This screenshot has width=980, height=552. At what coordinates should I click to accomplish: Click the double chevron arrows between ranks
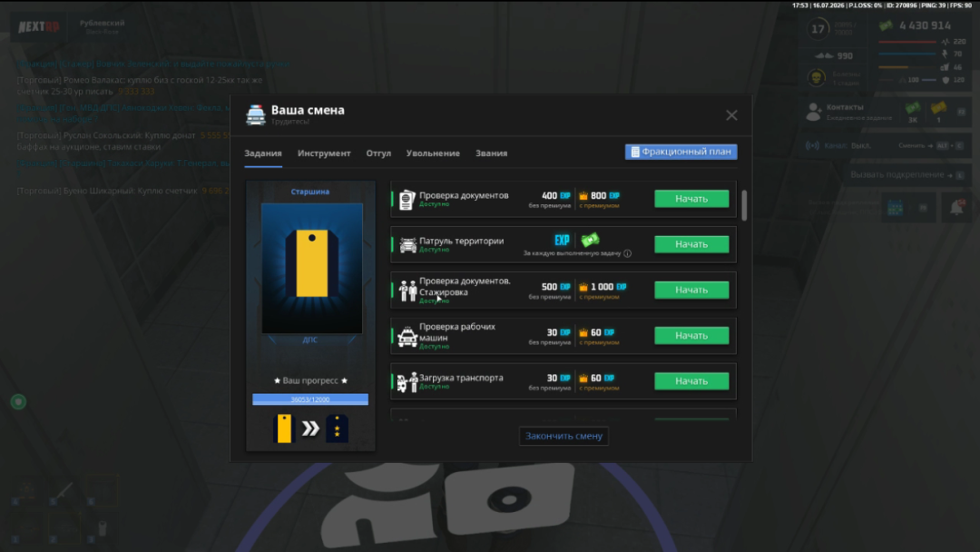pyautogui.click(x=310, y=429)
